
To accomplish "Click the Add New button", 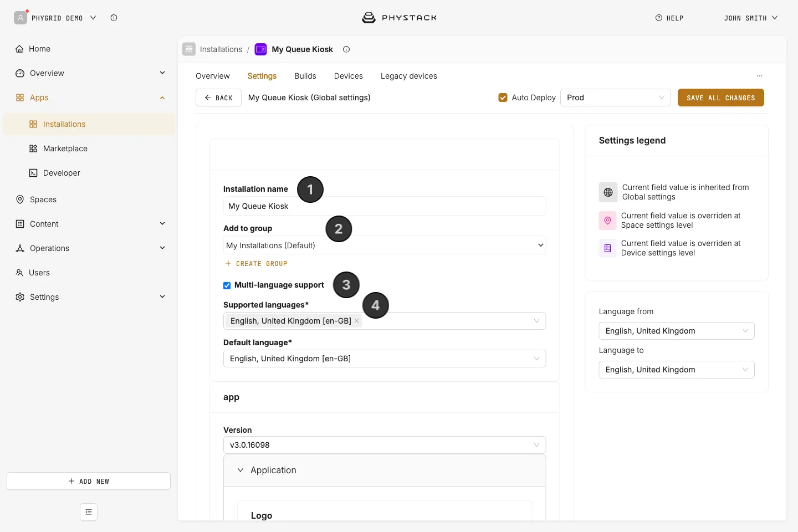I will 89,481.
